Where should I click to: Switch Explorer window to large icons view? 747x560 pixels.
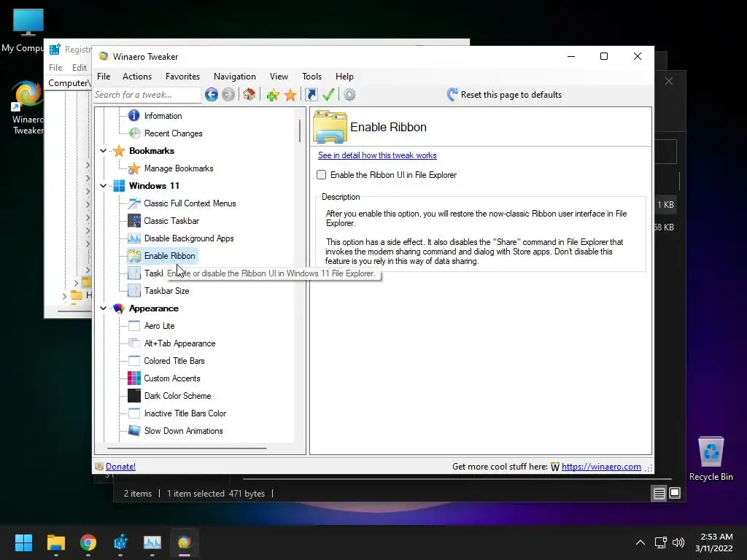click(x=675, y=494)
